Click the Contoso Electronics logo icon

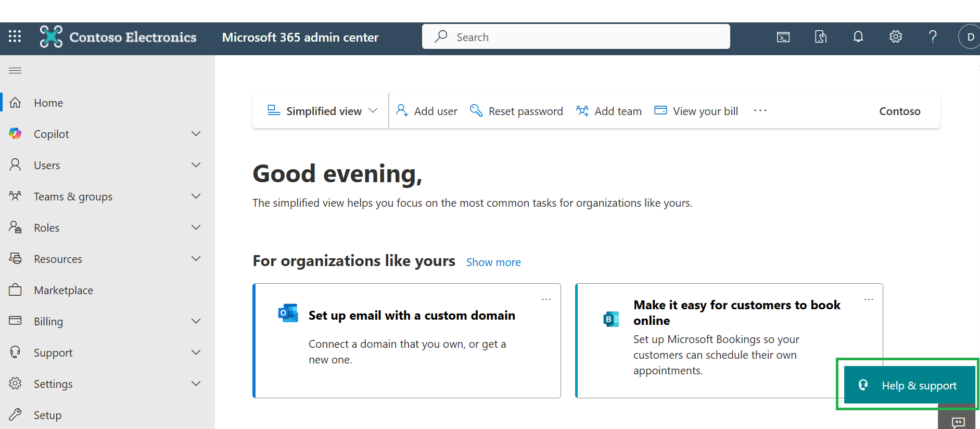tap(51, 36)
